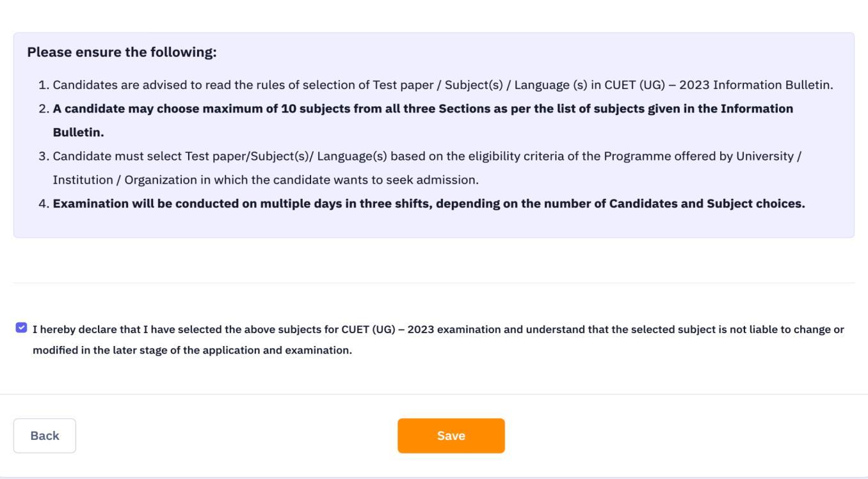Click the standalone bold word 'Bulletin.'
Image resolution: width=868 pixels, height=479 pixels.
pos(78,133)
